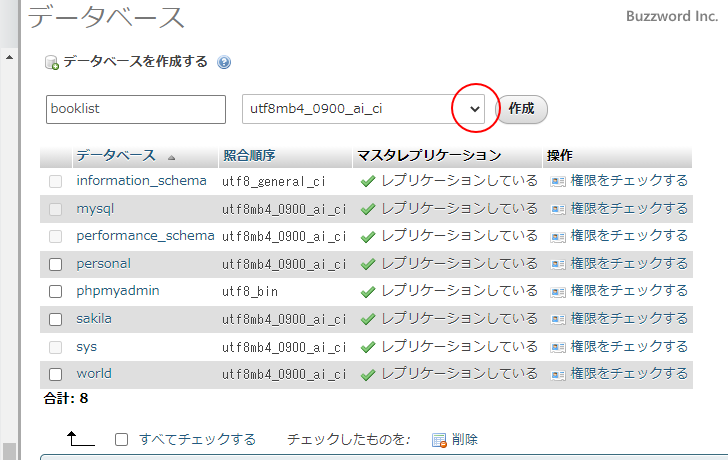Open the information_schema database link
728x460 pixels.
coord(141,181)
